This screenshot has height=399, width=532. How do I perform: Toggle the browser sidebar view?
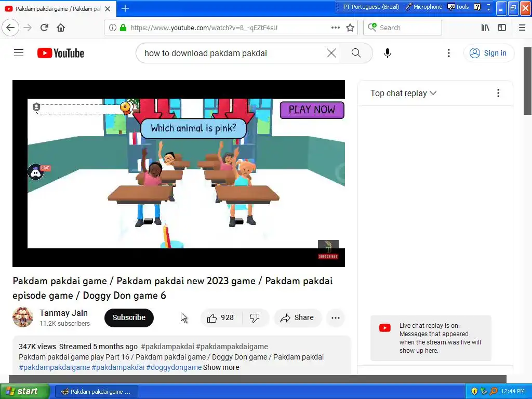coord(502,28)
